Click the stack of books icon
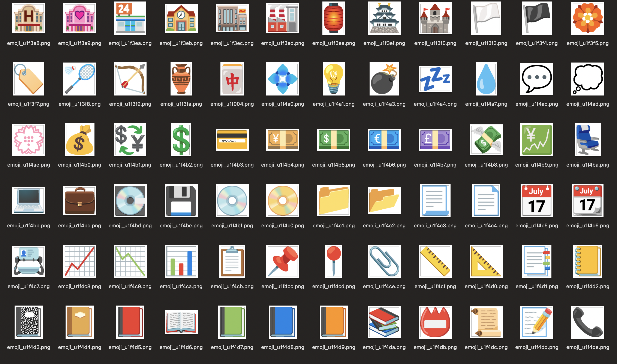The height and width of the screenshot is (364, 617). pyautogui.click(x=384, y=322)
